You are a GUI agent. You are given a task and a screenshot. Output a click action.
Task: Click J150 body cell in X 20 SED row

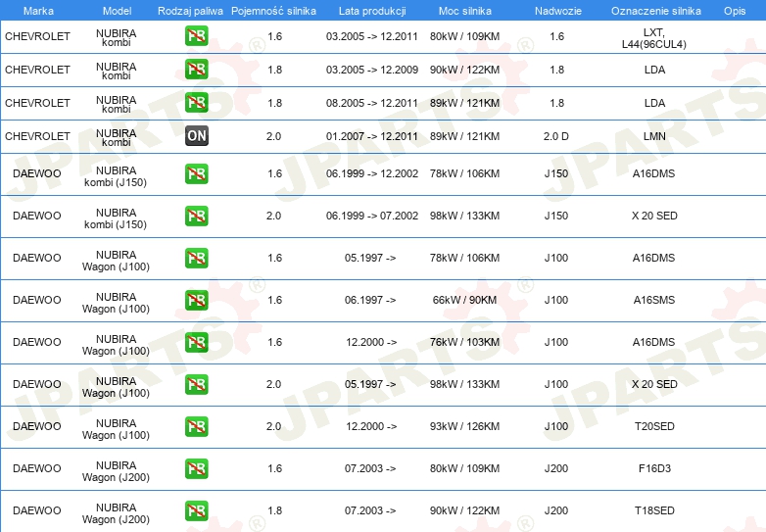click(556, 216)
